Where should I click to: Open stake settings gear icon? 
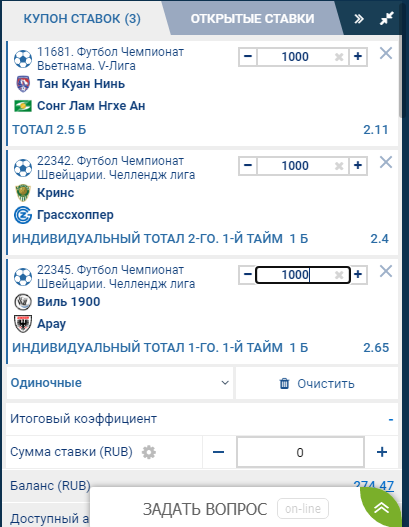[x=149, y=452]
